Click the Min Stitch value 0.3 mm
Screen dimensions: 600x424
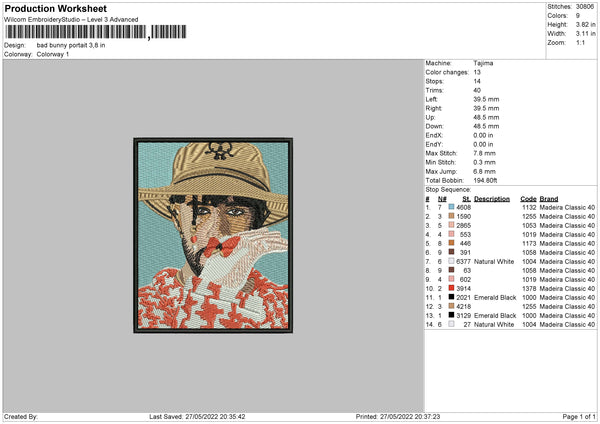pyautogui.click(x=484, y=162)
